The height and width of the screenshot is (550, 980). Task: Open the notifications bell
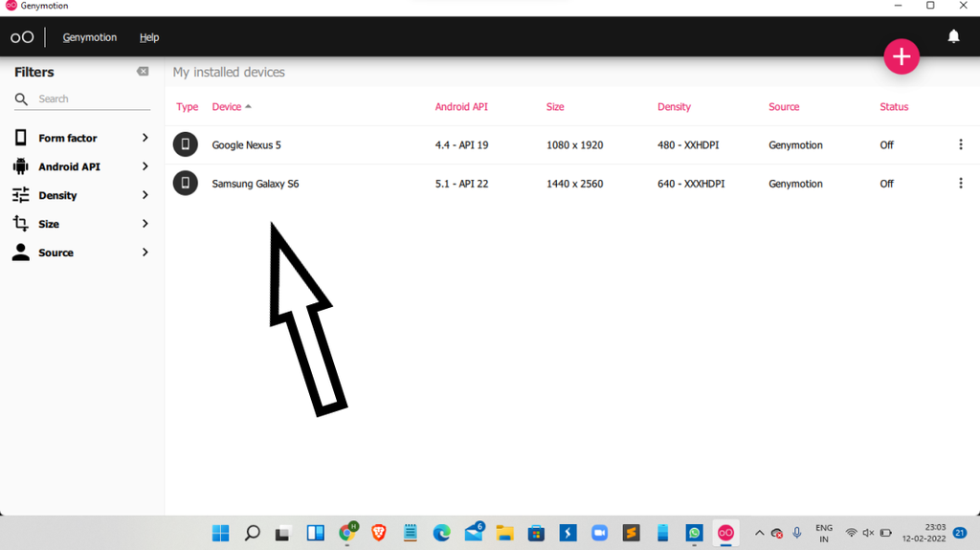click(953, 36)
